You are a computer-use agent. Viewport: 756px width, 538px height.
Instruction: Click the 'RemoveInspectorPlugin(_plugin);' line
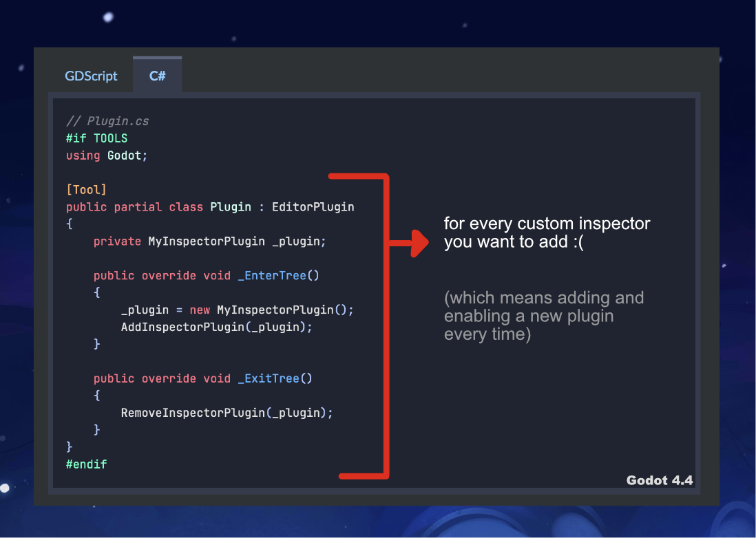(227, 413)
